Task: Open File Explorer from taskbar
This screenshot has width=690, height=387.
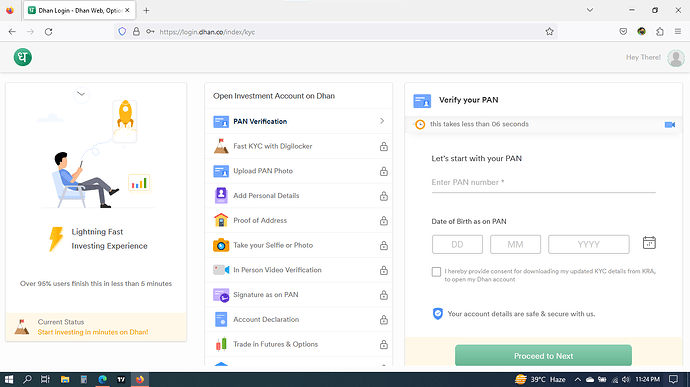Action: pos(65,379)
